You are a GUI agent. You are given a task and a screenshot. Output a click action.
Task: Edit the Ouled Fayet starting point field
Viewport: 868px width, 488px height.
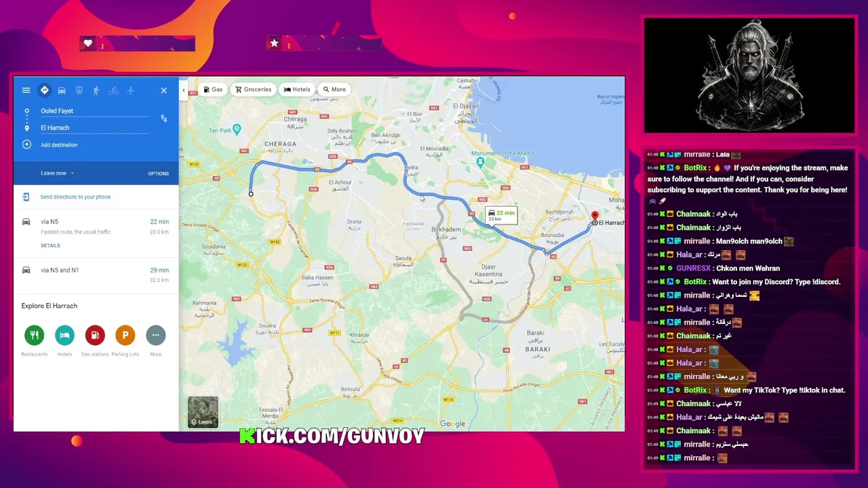click(x=94, y=110)
